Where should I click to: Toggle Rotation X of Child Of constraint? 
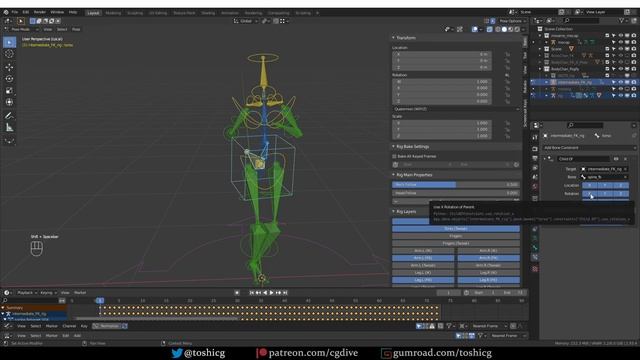pos(589,194)
